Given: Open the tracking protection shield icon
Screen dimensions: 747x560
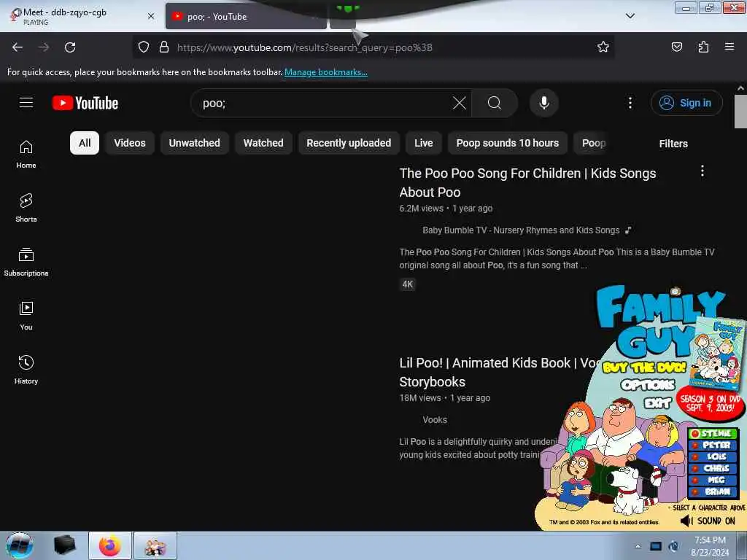Looking at the screenshot, I should (144, 47).
